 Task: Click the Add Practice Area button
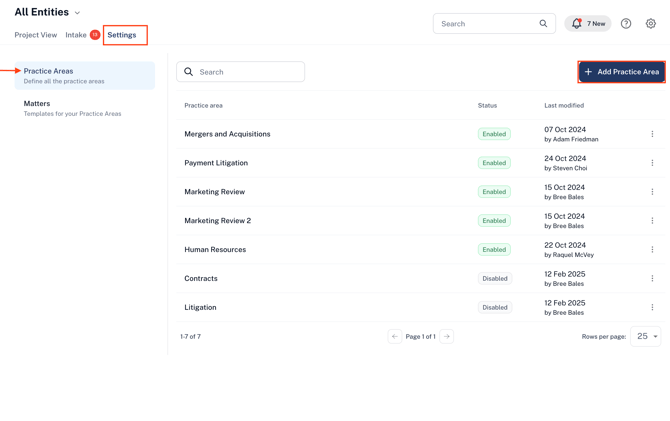click(x=622, y=72)
